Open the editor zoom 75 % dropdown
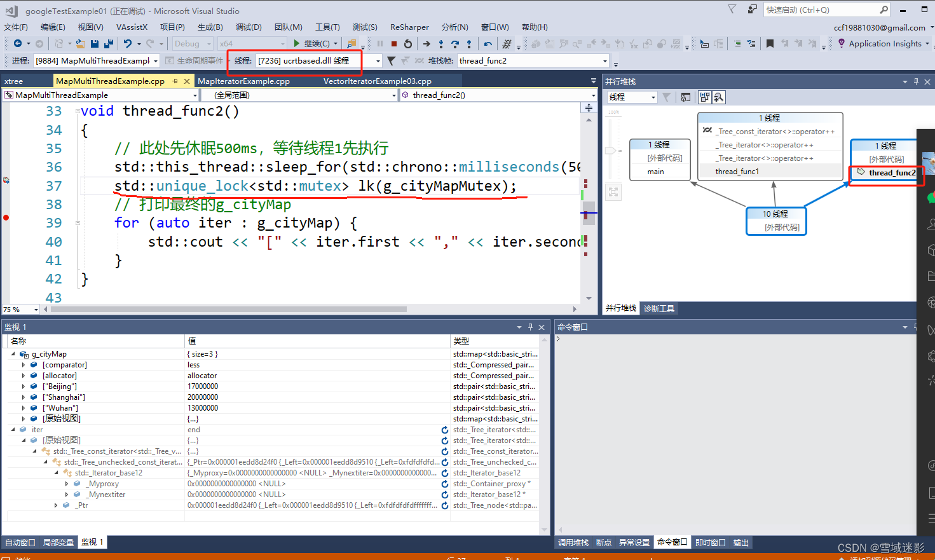The height and width of the screenshot is (560, 935). [x=20, y=310]
